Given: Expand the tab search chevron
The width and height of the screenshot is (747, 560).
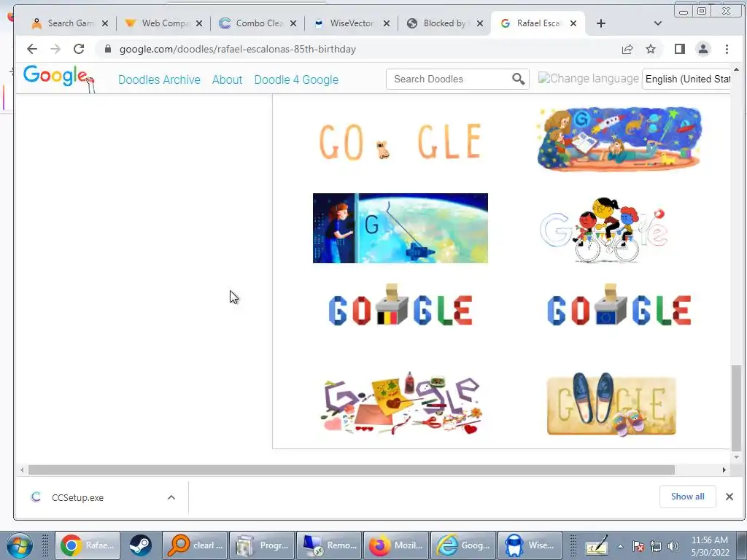Looking at the screenshot, I should coord(658,23).
